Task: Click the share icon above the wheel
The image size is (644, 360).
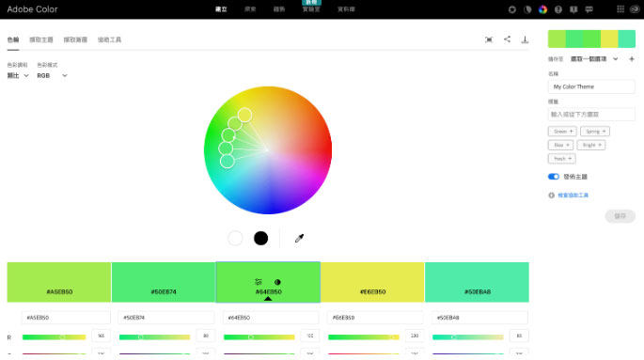Action: coord(508,39)
